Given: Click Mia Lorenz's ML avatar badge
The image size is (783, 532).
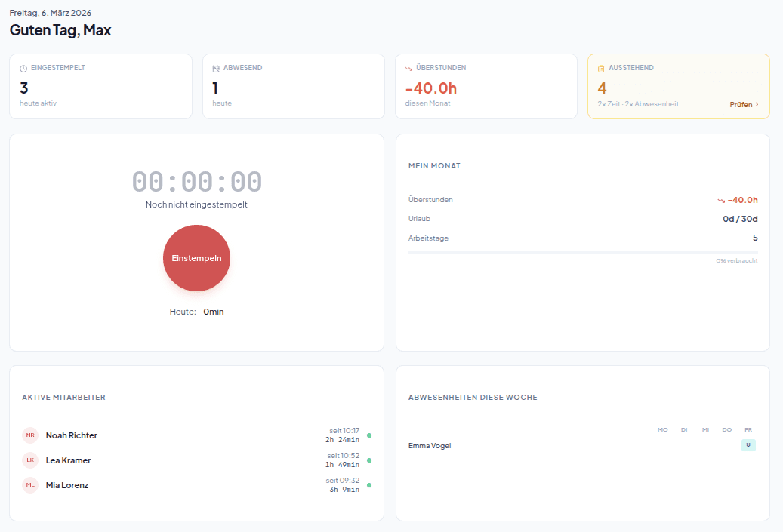Looking at the screenshot, I should point(29,485).
